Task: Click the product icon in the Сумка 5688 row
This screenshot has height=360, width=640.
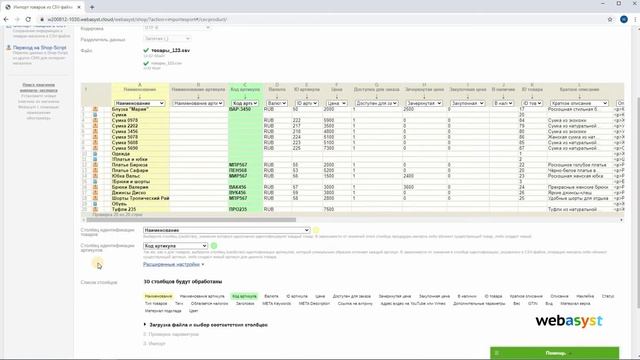Action: [95, 142]
